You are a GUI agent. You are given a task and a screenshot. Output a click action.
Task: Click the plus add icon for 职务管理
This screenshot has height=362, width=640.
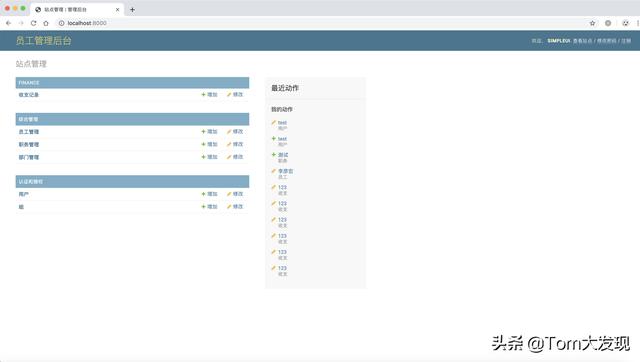click(203, 144)
